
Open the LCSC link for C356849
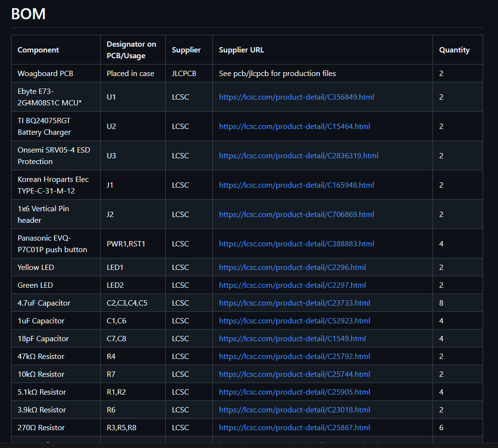[296, 97]
